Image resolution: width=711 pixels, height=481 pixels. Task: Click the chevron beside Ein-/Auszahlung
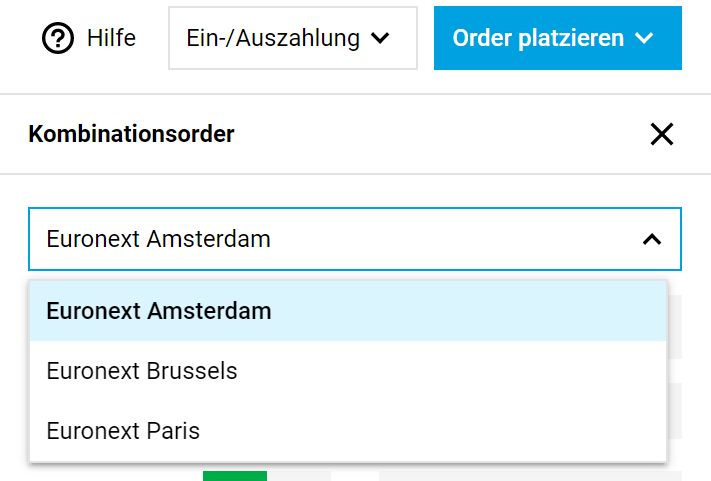(379, 39)
